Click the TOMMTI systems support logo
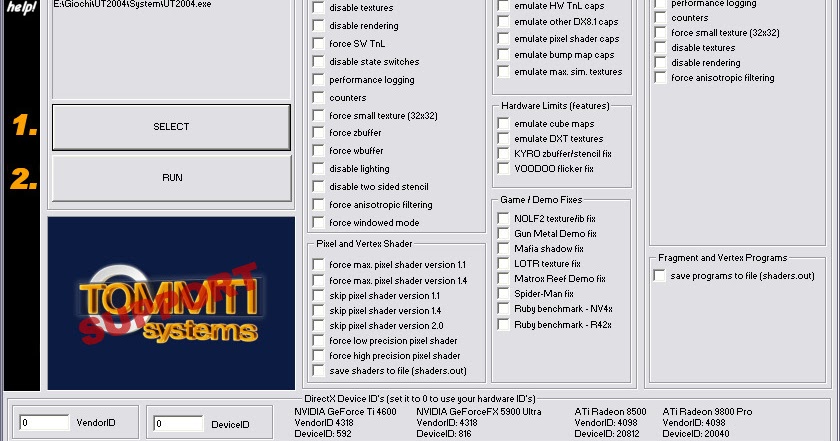The width and height of the screenshot is (840, 441). click(171, 303)
